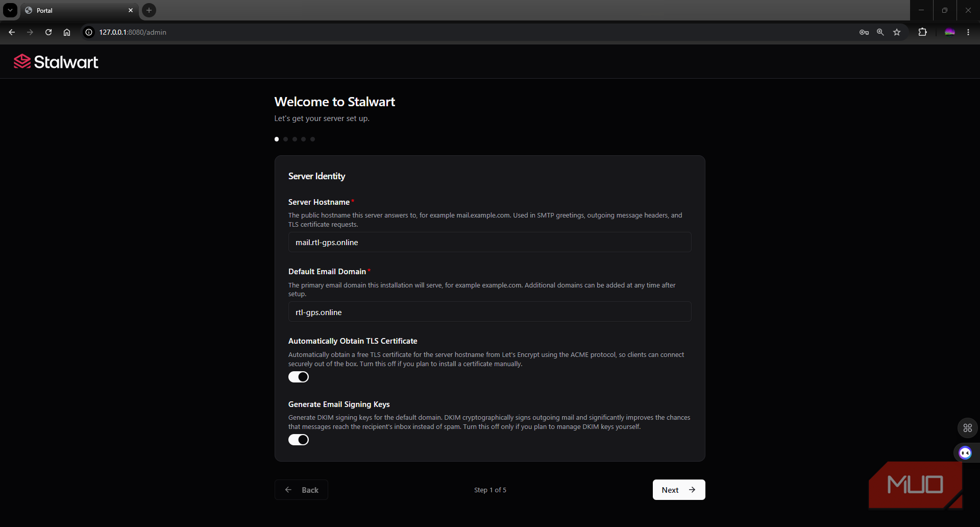Viewport: 980px width, 527px height.
Task: Click the 'Step 1 of 5' text
Action: (x=490, y=490)
